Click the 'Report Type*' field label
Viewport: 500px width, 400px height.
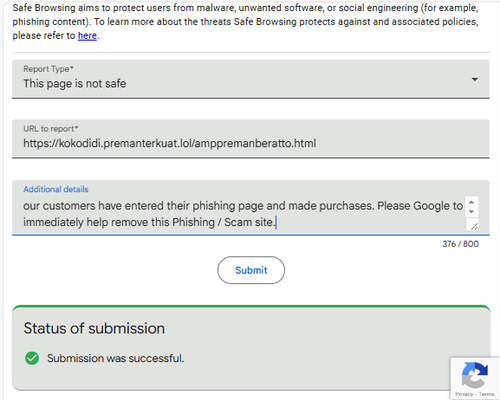pyautogui.click(x=48, y=69)
